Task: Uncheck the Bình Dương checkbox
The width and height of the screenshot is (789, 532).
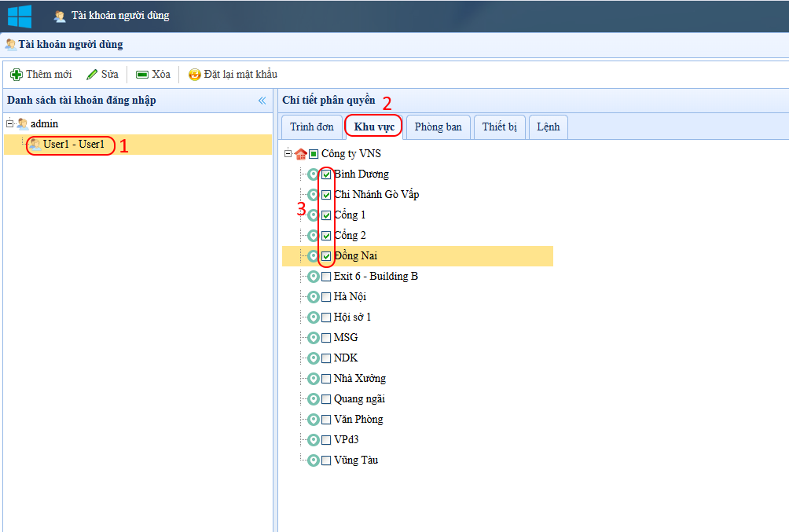Action: point(326,174)
